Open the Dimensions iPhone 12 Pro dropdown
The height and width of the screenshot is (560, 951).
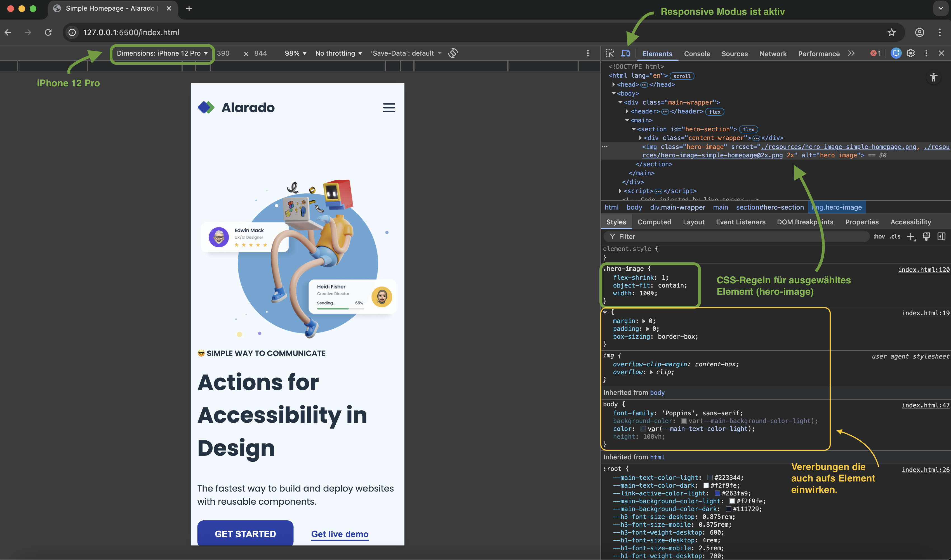(x=162, y=53)
